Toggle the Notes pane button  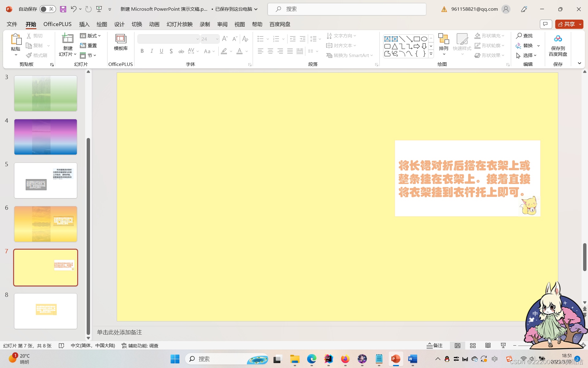(x=435, y=346)
